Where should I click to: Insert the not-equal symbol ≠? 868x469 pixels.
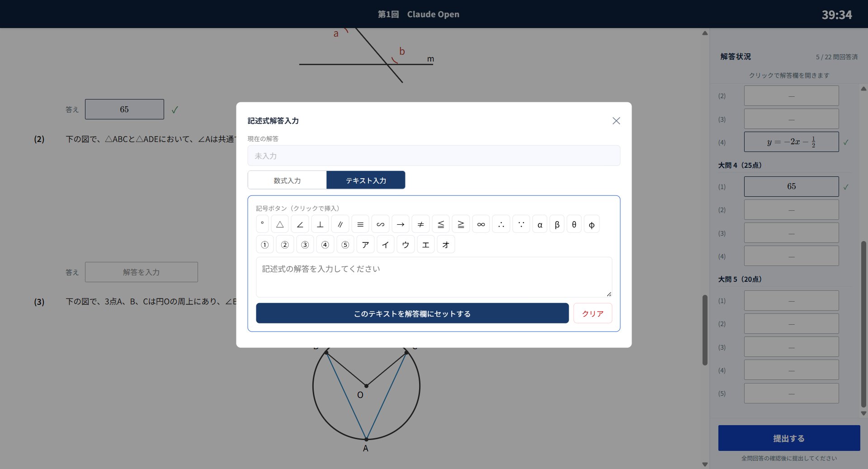pos(420,224)
